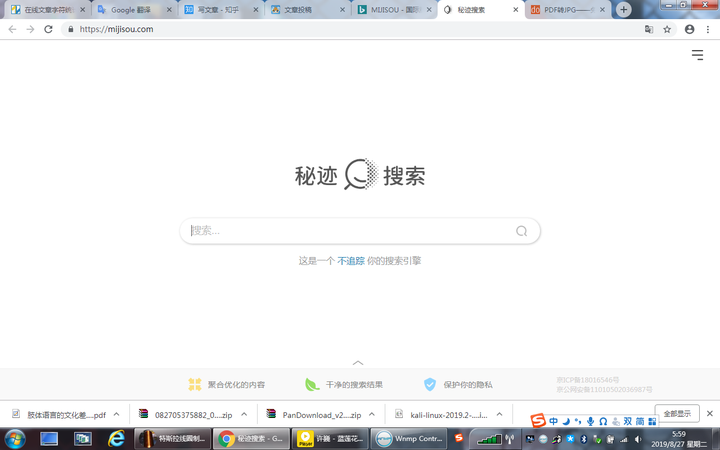
Task: Go forward to the next page
Action: [30, 29]
